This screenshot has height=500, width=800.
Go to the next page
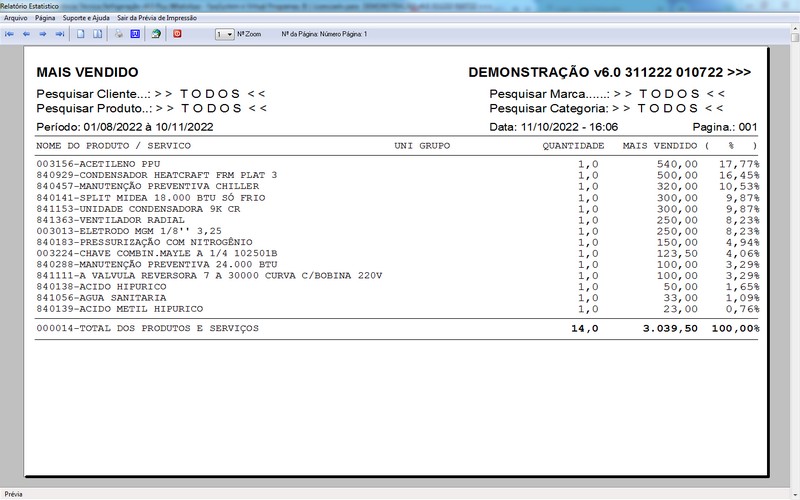pyautogui.click(x=43, y=34)
